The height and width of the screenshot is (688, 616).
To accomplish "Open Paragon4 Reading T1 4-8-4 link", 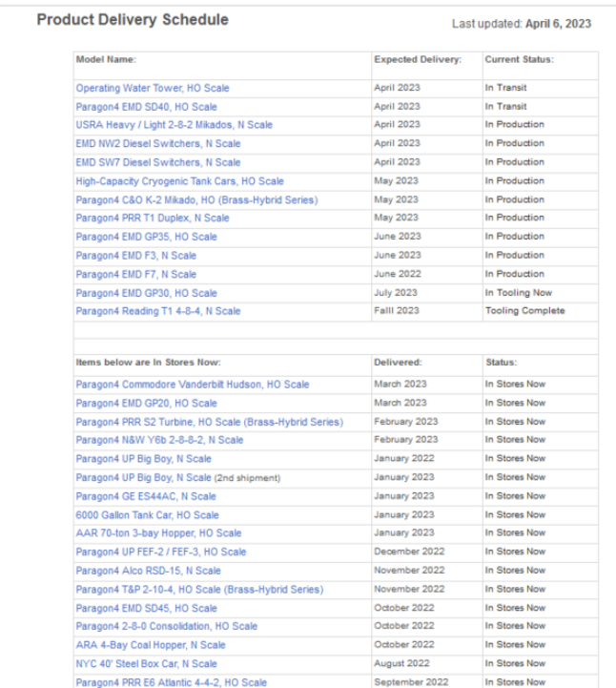I will (158, 311).
